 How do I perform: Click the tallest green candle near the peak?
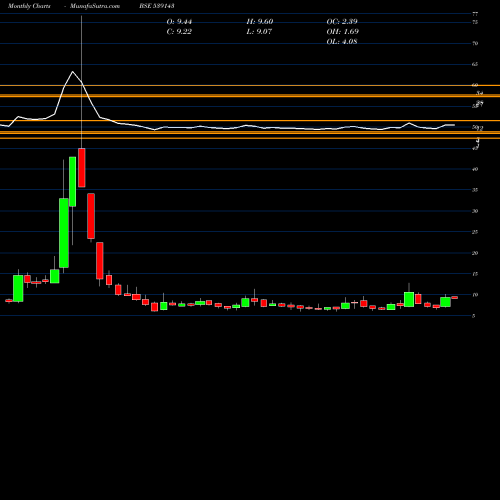(64, 233)
